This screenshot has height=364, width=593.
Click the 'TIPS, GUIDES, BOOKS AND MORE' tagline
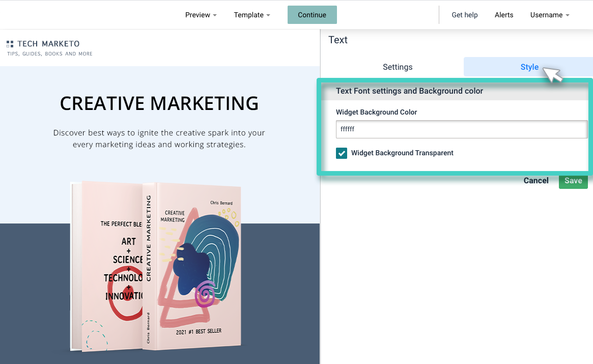pos(50,54)
